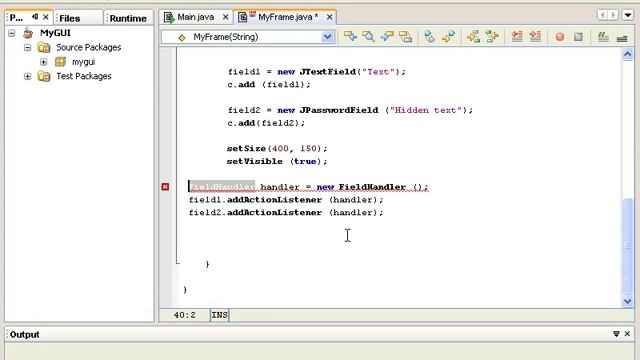
Task: Stop macro recording with square icon
Action: (x=578, y=37)
